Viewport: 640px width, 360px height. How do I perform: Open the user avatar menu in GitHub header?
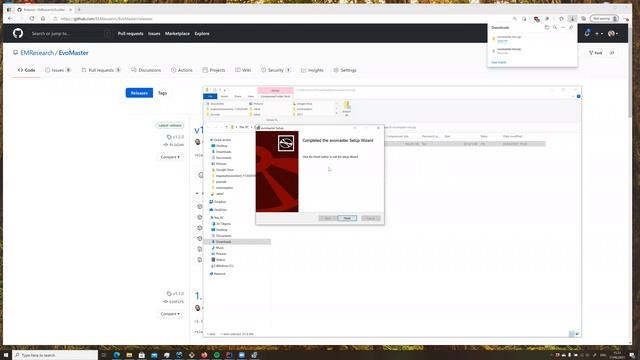pyautogui.click(x=613, y=33)
